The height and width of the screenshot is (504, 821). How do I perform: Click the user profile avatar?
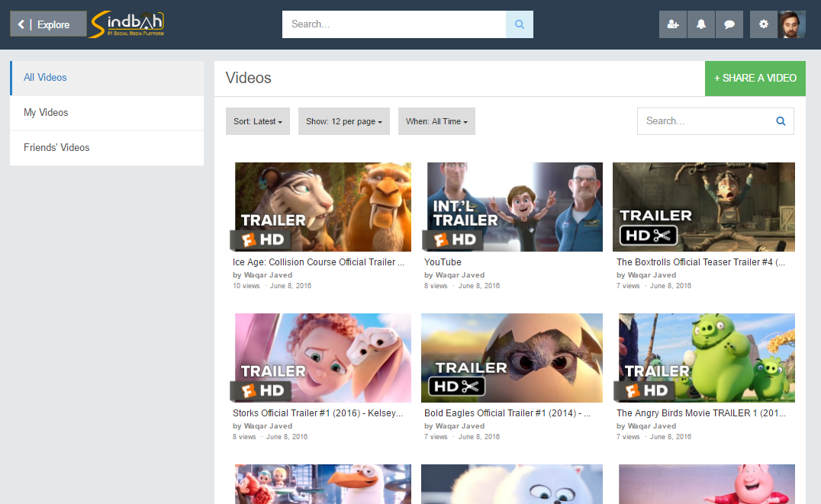pyautogui.click(x=792, y=24)
